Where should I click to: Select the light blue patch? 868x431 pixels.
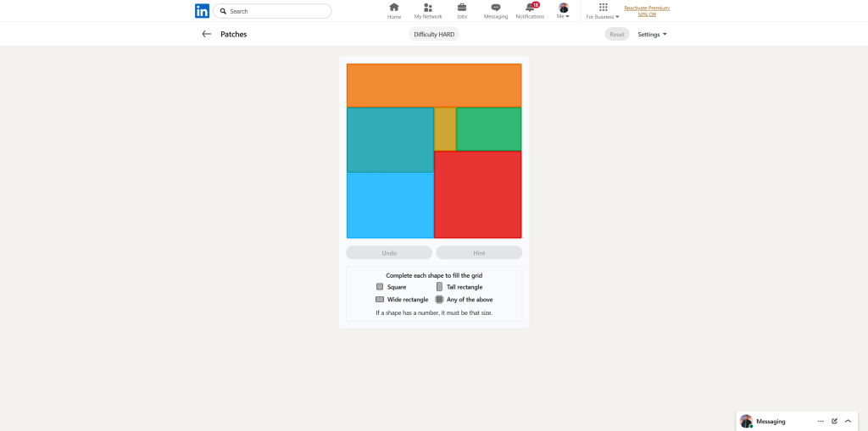coord(390,205)
